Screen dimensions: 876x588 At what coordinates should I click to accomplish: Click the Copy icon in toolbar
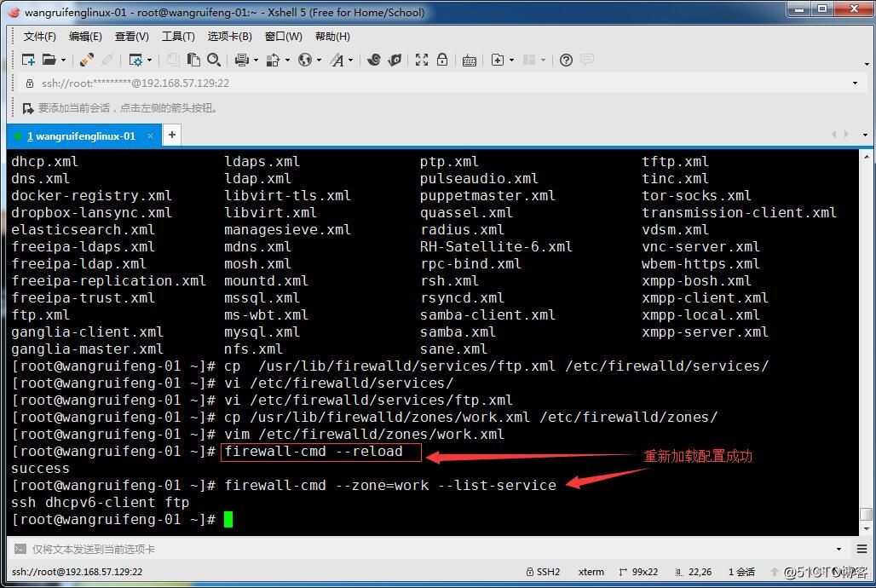click(173, 60)
